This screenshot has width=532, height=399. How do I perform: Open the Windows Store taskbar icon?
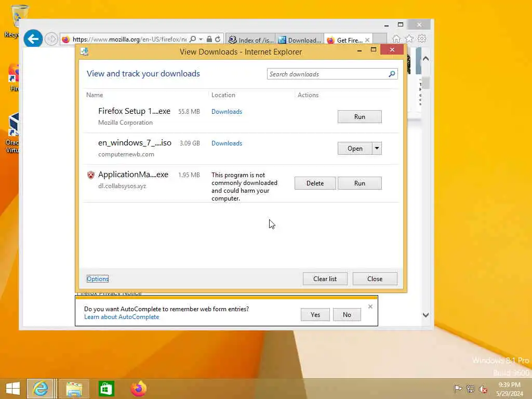106,389
